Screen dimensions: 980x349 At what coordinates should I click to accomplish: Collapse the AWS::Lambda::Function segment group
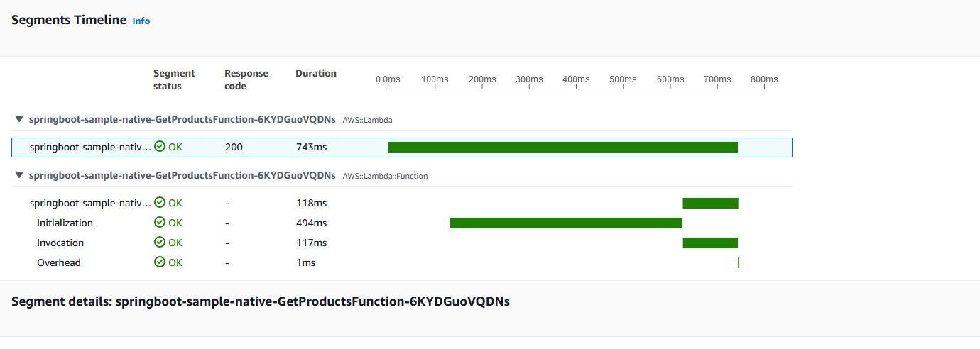(19, 175)
